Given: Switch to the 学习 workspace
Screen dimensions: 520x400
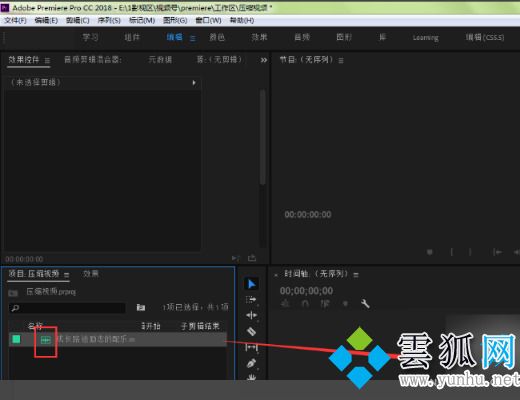Looking at the screenshot, I should point(90,37).
